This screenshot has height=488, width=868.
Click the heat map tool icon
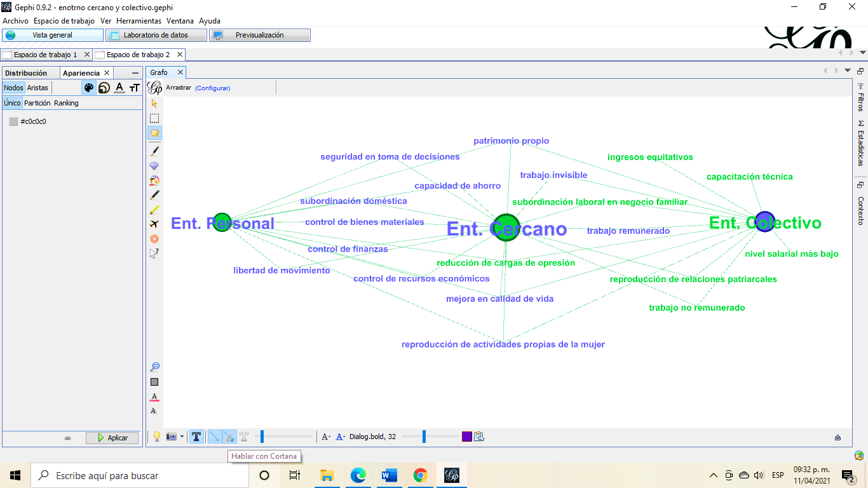tap(154, 239)
